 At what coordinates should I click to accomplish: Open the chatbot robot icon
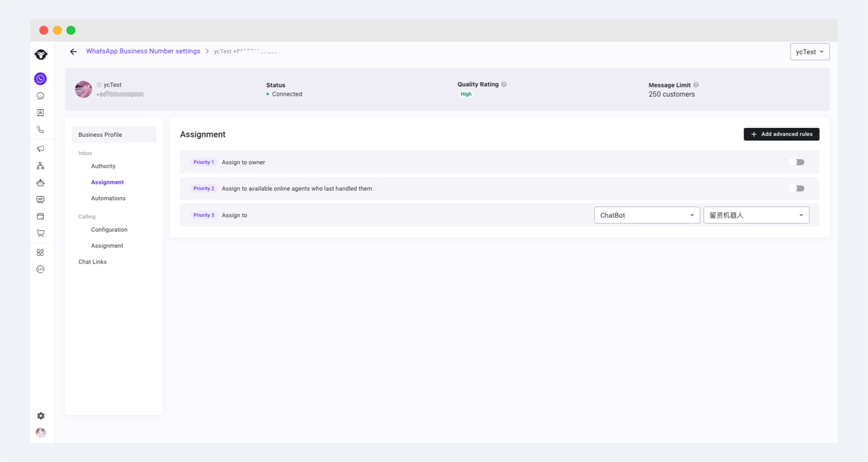[x=40, y=183]
